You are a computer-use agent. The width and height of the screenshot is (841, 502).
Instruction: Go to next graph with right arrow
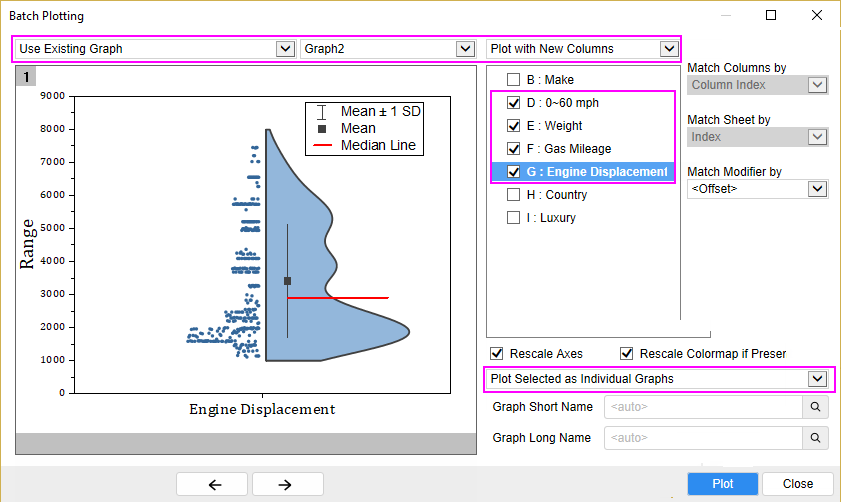coord(287,484)
